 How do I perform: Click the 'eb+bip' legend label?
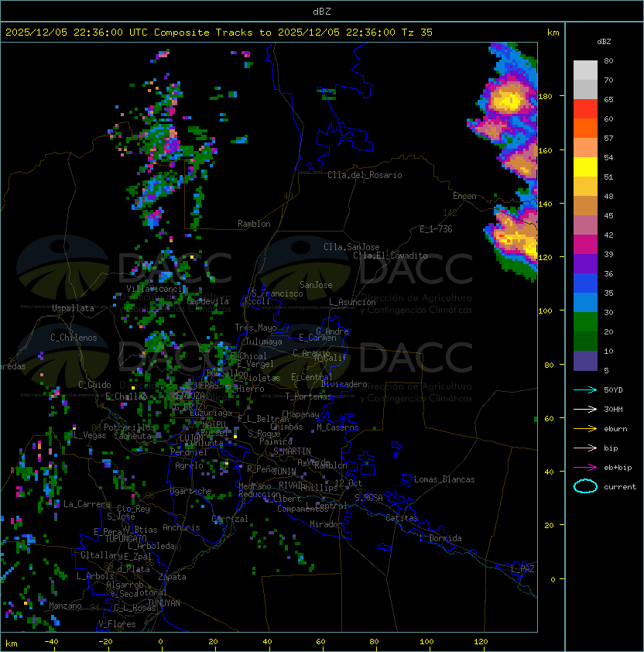618,468
